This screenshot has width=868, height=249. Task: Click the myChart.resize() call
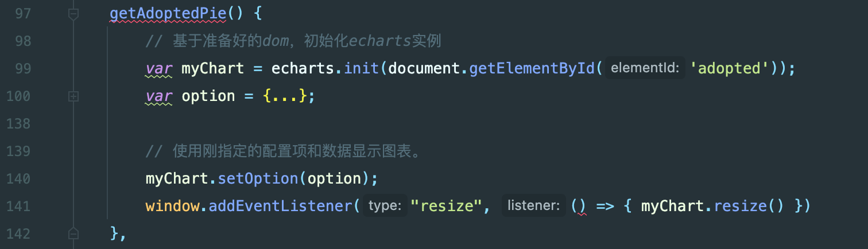712,206
